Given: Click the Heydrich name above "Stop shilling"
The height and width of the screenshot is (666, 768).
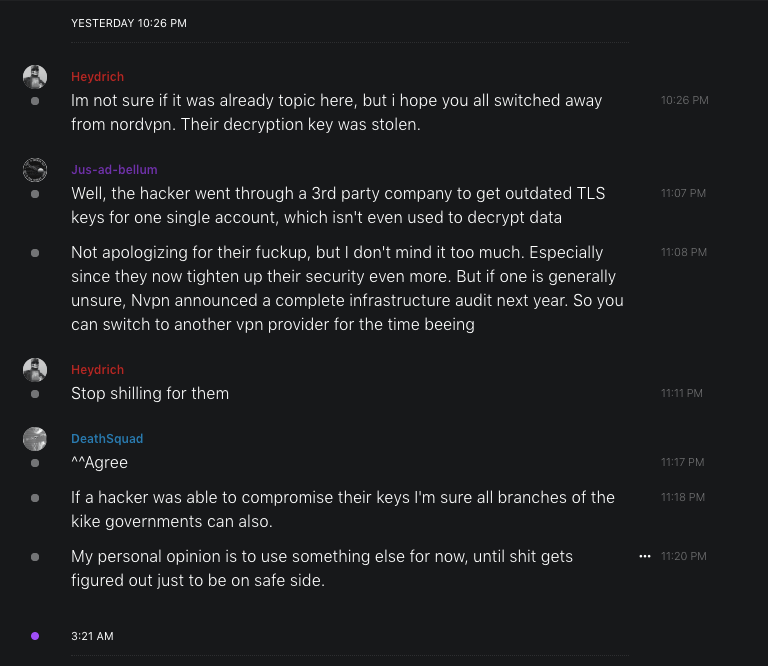Looking at the screenshot, I should click(98, 370).
